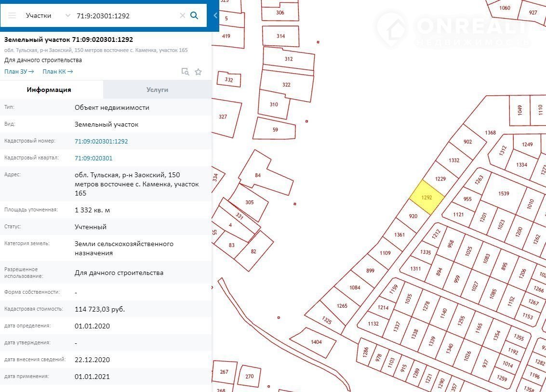Click parcel 322 on the map

pos(286,85)
